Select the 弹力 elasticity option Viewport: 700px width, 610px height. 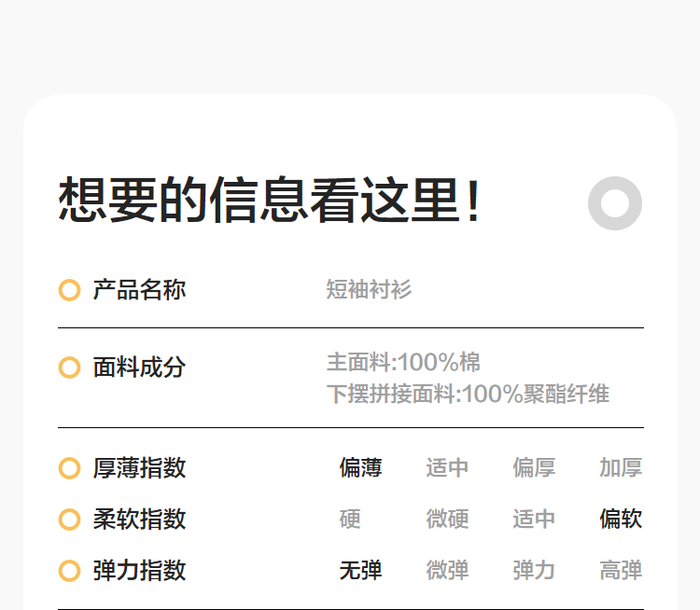tap(534, 570)
